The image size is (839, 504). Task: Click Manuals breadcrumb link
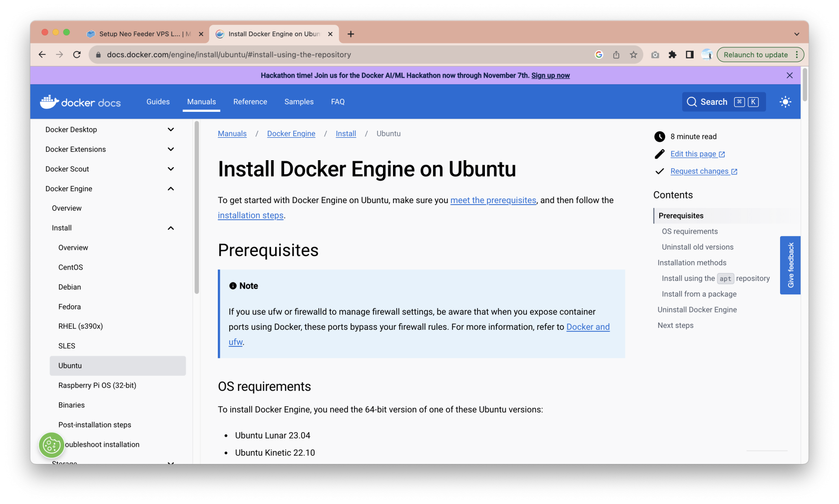pyautogui.click(x=232, y=134)
